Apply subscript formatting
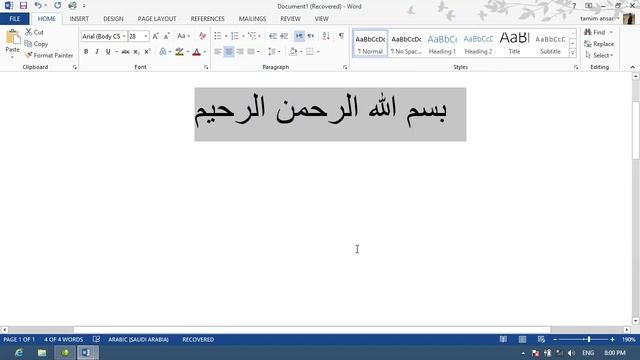This screenshot has width=640, height=360. pos(136,52)
